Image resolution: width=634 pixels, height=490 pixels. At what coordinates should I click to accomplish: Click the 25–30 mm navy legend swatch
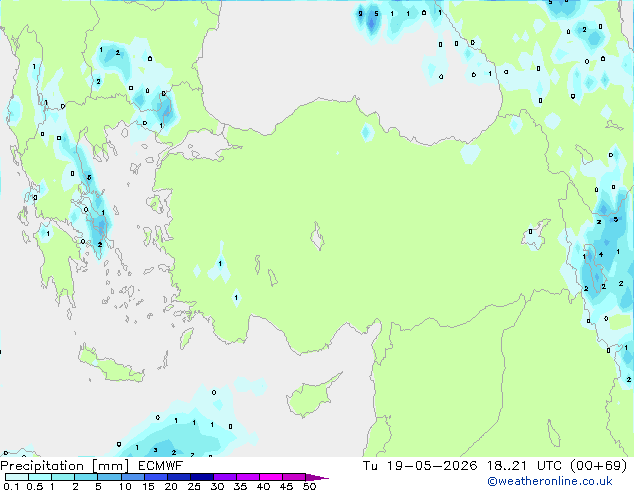pyautogui.click(x=201, y=477)
